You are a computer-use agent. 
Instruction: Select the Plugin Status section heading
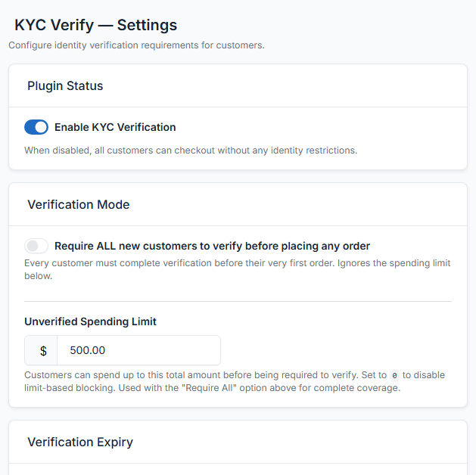tap(65, 85)
